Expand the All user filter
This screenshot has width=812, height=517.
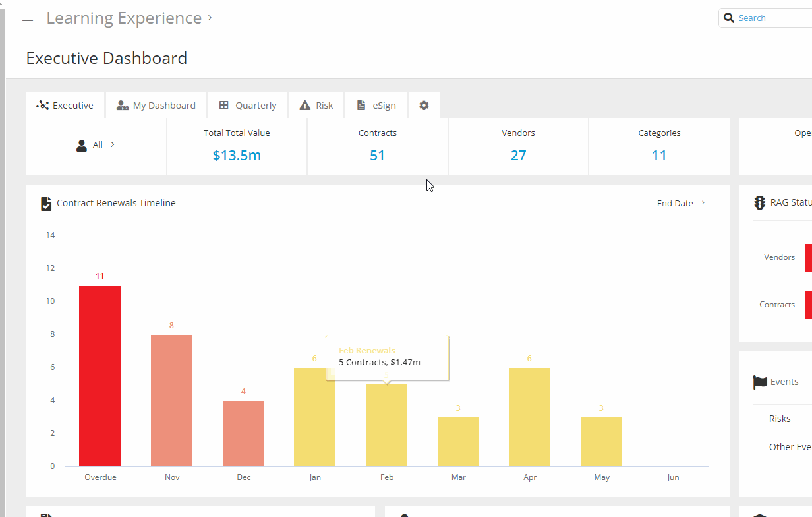tap(111, 144)
